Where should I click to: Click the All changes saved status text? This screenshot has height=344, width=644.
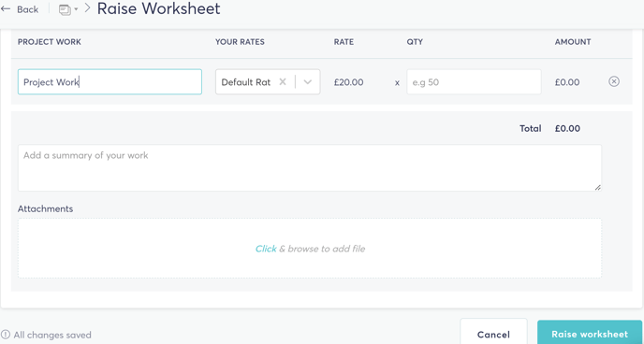pyautogui.click(x=52, y=335)
